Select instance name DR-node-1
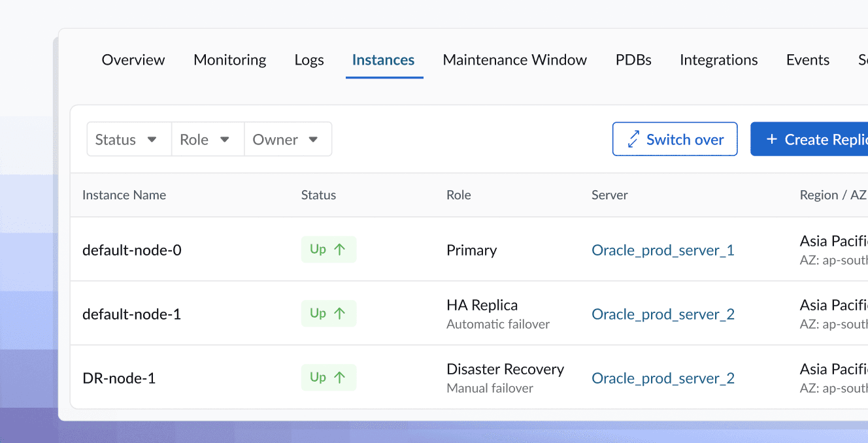 pyautogui.click(x=119, y=378)
